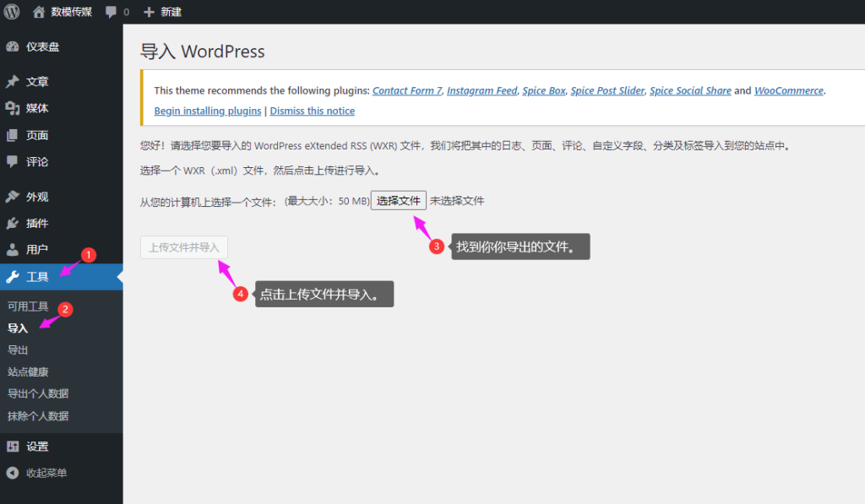Go to 媒体 library menu
Screen dimensions: 865x504
(61, 108)
